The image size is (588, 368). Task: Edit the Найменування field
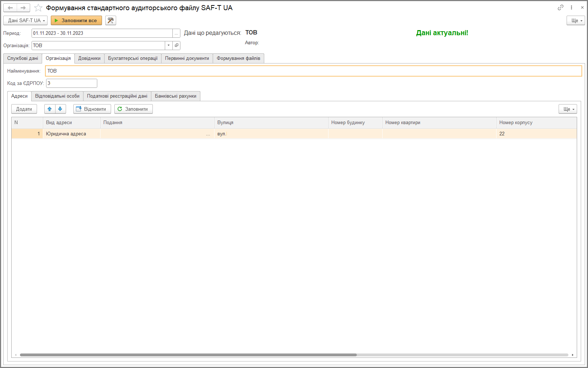tap(314, 71)
